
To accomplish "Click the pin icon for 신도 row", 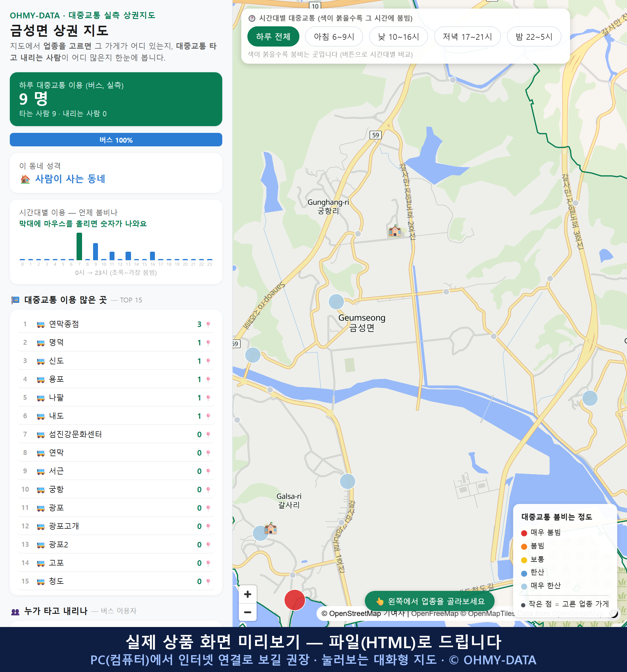I will click(x=208, y=361).
